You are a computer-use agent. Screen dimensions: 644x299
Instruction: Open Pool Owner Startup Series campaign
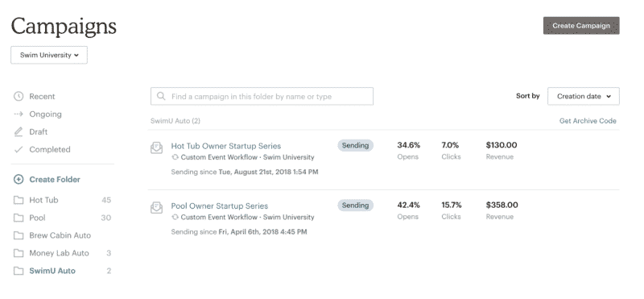point(219,206)
